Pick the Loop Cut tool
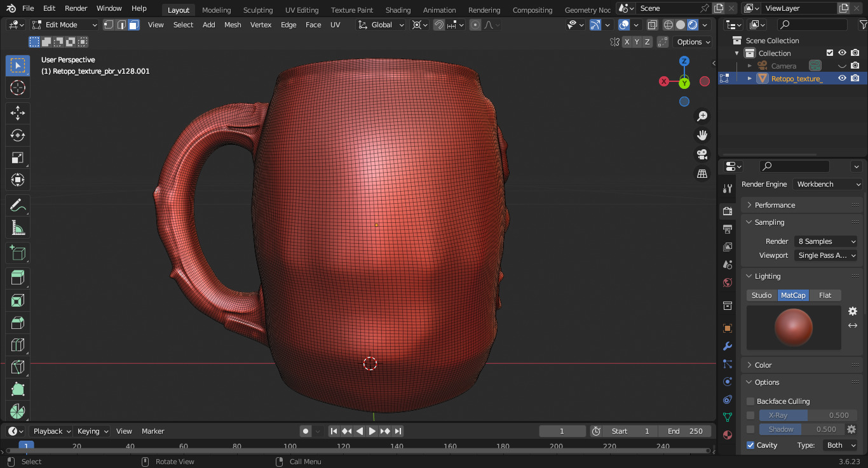This screenshot has height=468, width=868. [x=18, y=345]
